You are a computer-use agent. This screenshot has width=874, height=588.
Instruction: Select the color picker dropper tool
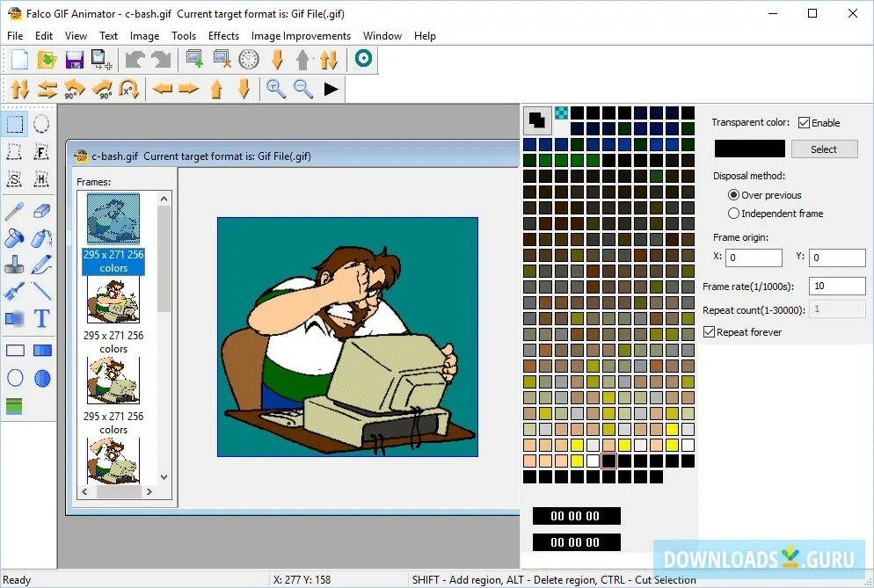14,211
